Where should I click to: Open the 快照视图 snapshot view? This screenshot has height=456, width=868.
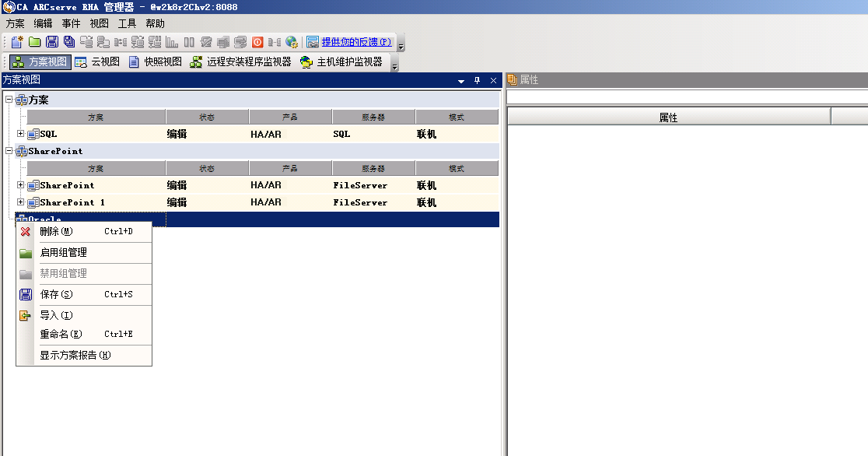[x=155, y=62]
